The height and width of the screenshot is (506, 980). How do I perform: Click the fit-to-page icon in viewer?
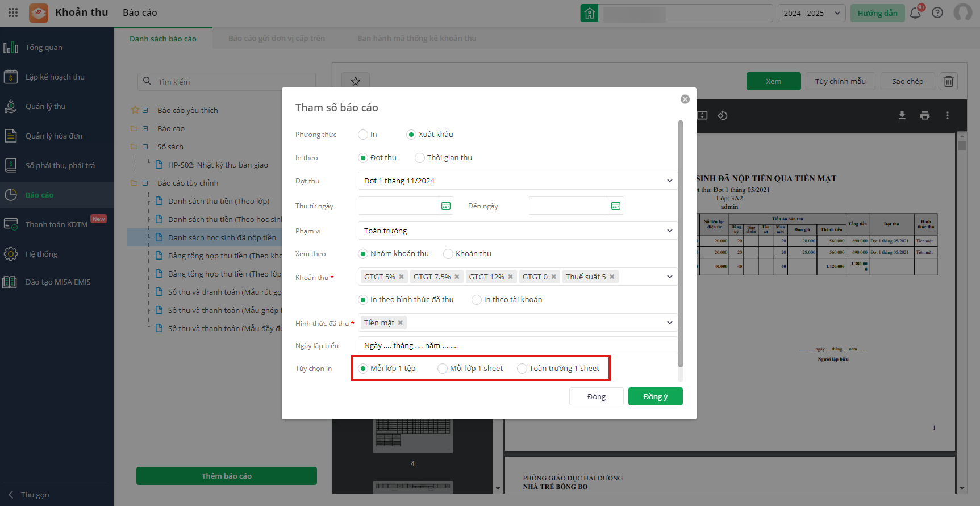coord(702,115)
